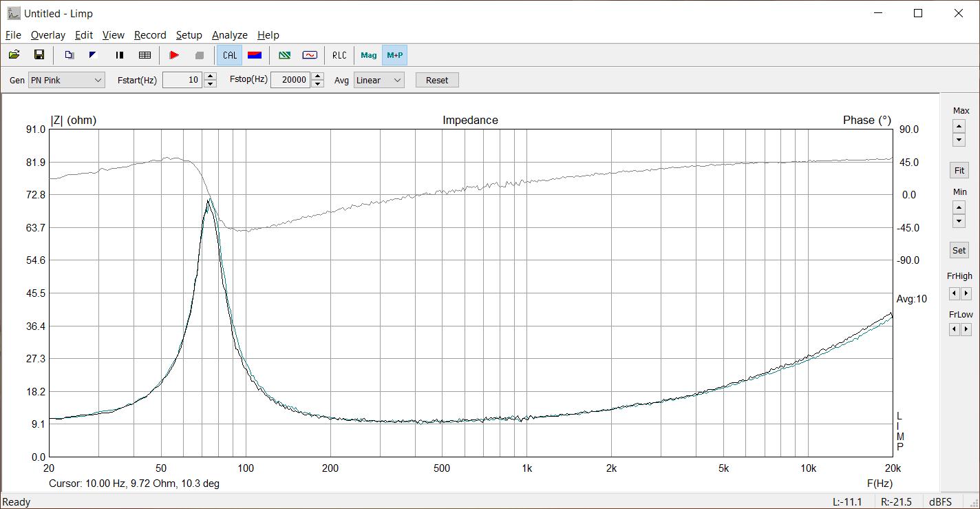Open the RLC estimation tool

339,55
